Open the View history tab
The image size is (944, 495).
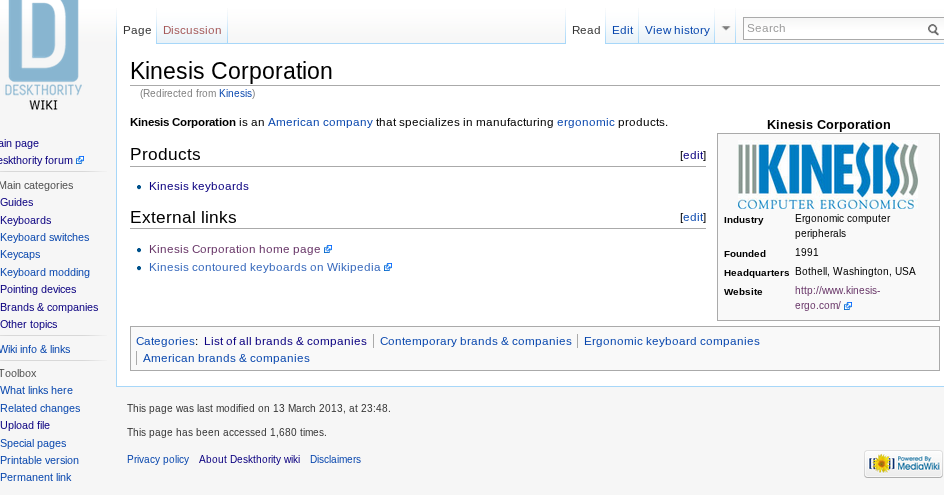click(x=677, y=30)
